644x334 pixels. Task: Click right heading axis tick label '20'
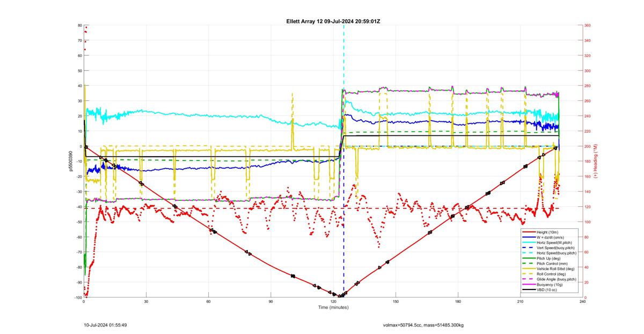click(x=587, y=282)
